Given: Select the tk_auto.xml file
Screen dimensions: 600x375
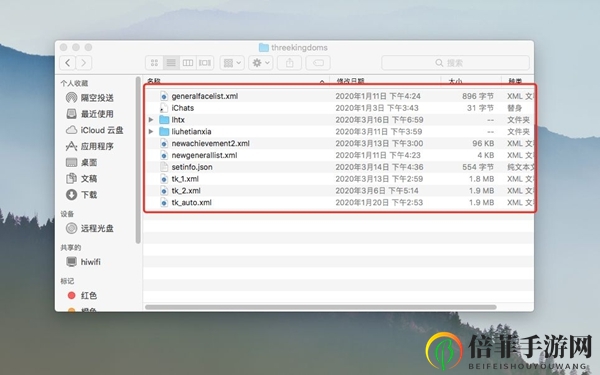Looking at the screenshot, I should (339, 202).
